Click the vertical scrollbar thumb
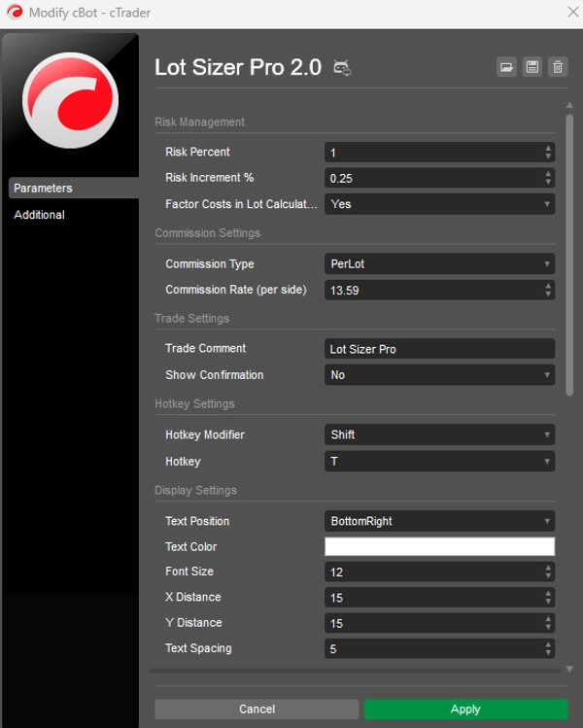 (569, 256)
